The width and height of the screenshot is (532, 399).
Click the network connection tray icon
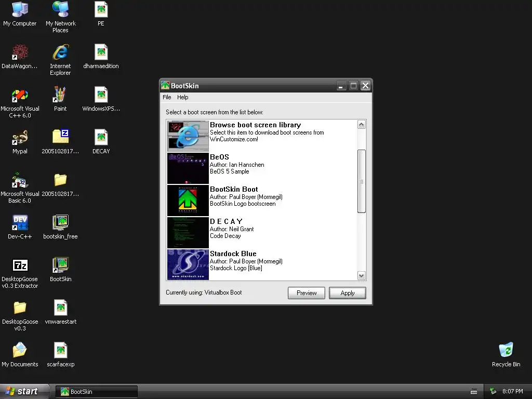point(493,391)
